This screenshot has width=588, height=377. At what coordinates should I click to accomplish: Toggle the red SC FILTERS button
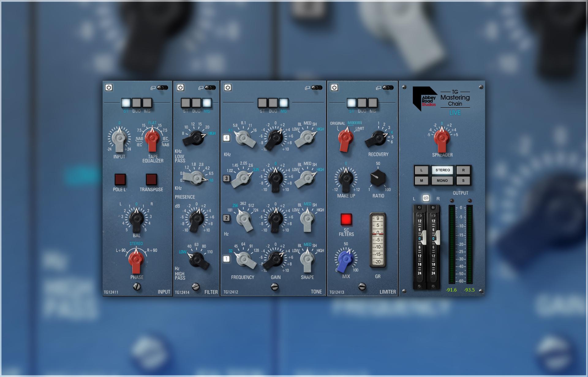pyautogui.click(x=346, y=219)
